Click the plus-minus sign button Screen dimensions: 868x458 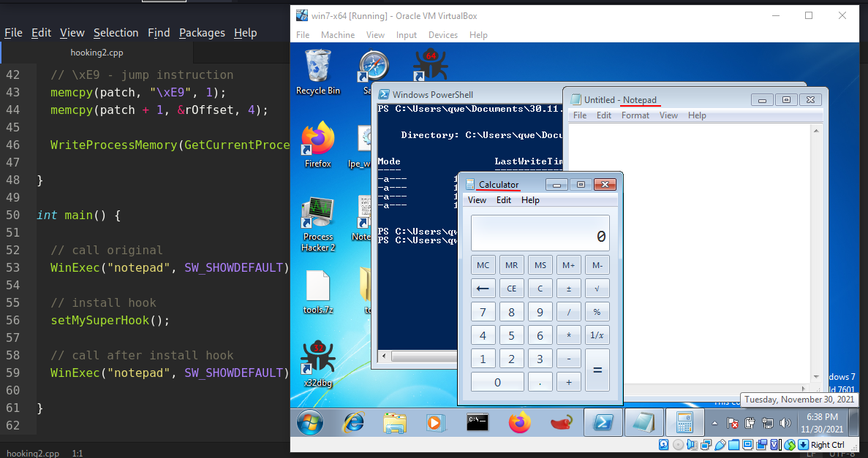pyautogui.click(x=568, y=289)
